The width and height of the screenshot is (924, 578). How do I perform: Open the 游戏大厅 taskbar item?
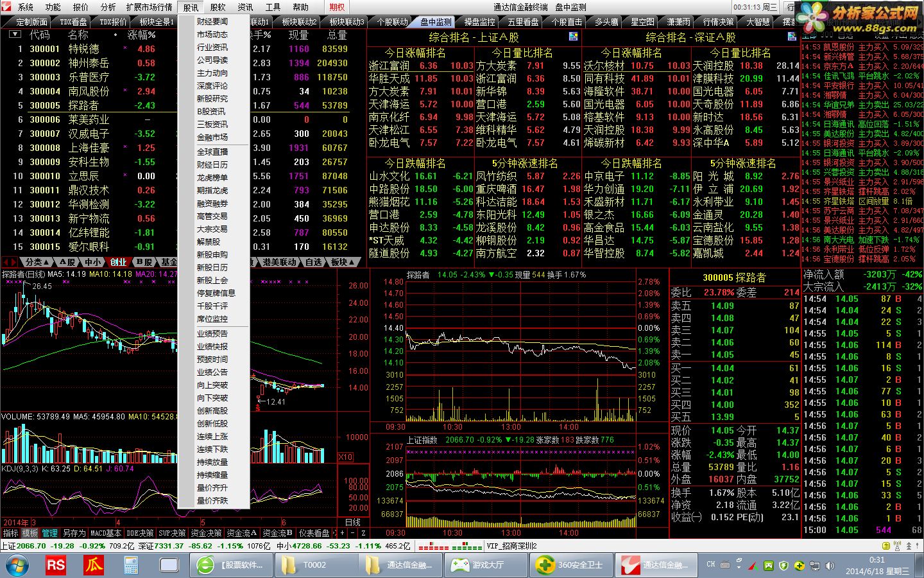pos(485,565)
